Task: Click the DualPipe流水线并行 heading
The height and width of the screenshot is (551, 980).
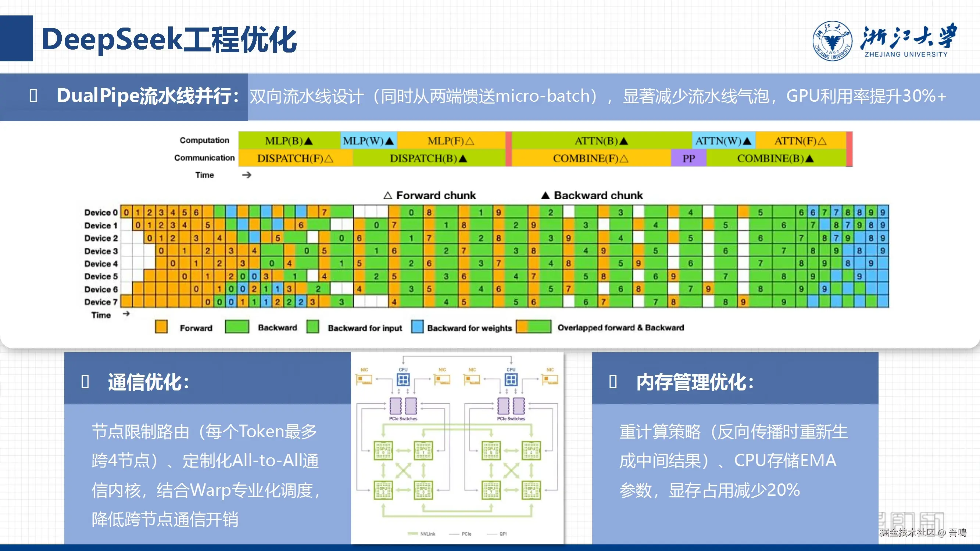Action: pyautogui.click(x=148, y=96)
